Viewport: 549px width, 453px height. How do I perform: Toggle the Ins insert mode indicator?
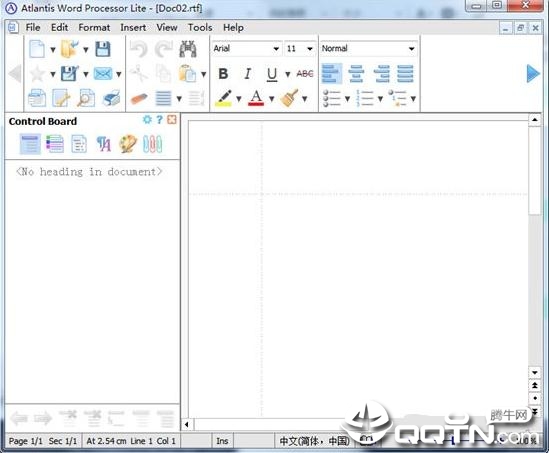click(222, 441)
